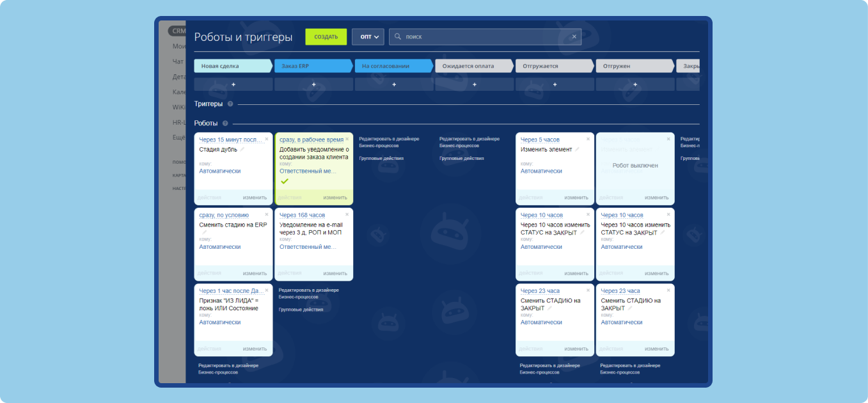Select the На согласовании stage tab
This screenshot has width=868, height=403.
click(393, 66)
